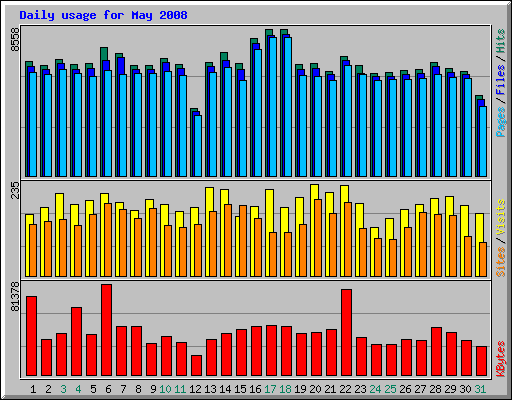This screenshot has height=400, width=512.
Task: Select day 1 on the bottom axis
Action: pyautogui.click(x=33, y=389)
